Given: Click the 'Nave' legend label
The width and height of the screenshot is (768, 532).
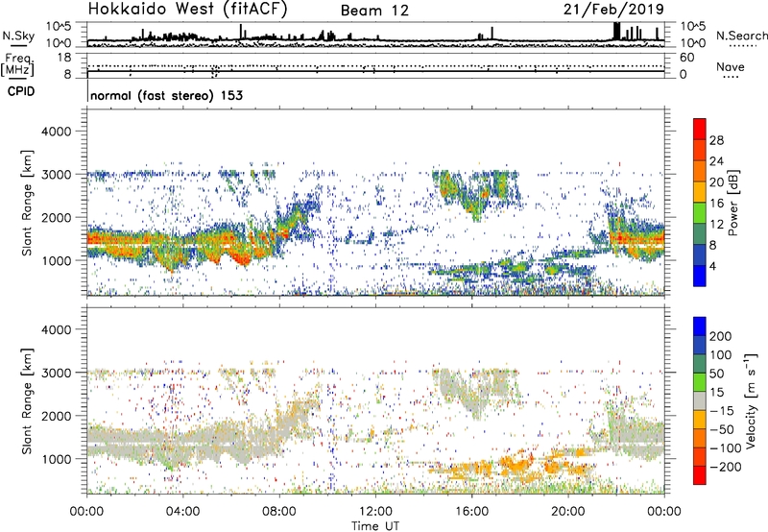Looking at the screenshot, I should (731, 66).
